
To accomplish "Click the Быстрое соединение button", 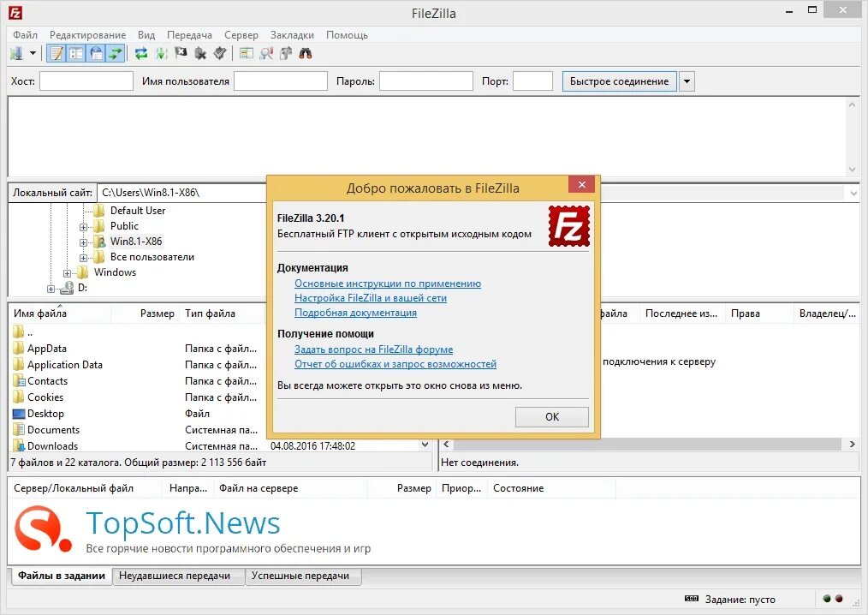I will 620,81.
